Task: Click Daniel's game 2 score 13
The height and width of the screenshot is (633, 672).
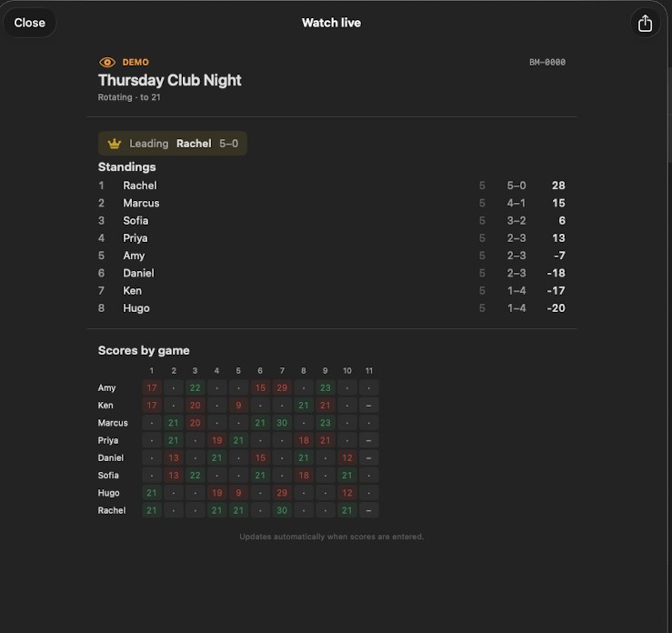Action: [174, 458]
